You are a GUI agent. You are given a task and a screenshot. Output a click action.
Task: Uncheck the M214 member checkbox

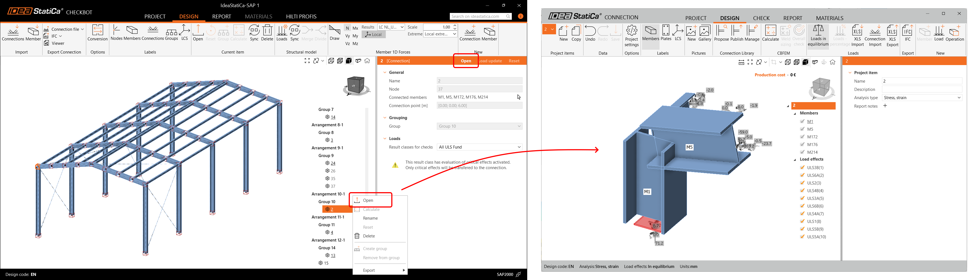(802, 152)
